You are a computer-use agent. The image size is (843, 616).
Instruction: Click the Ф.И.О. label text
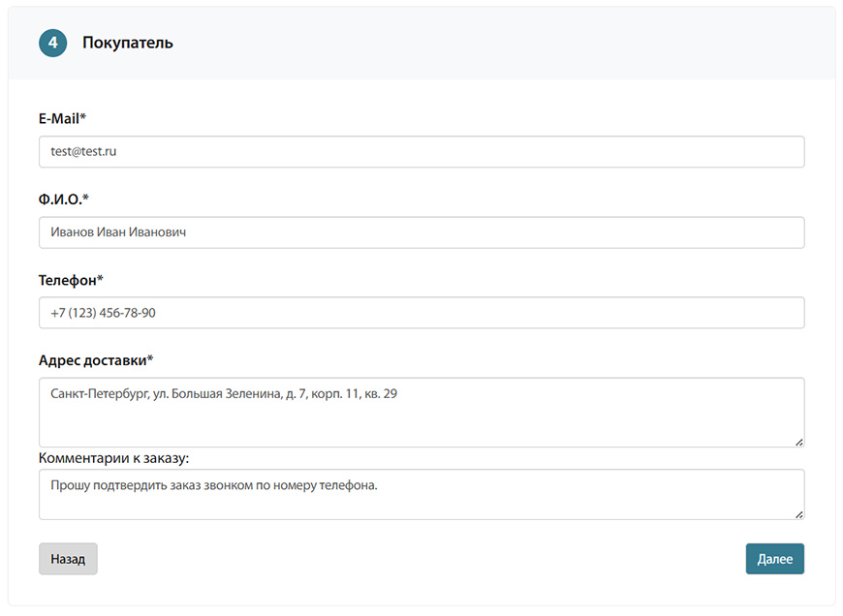tap(63, 199)
